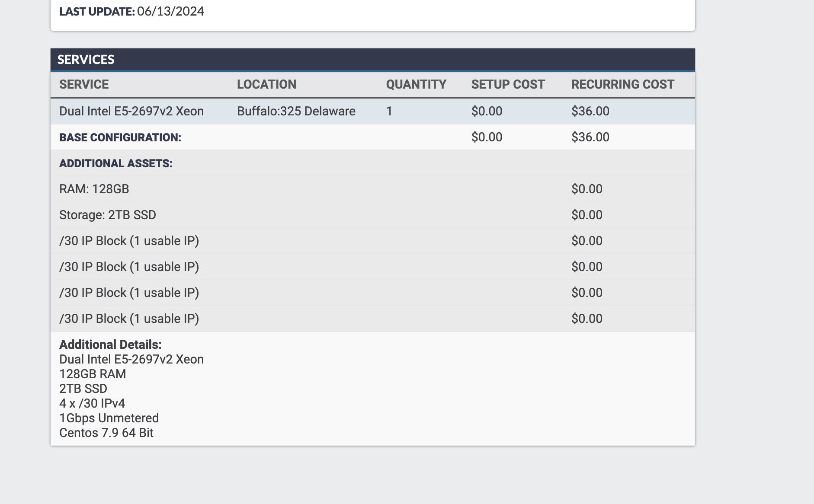Viewport: 814px width, 504px height.
Task: Click 128GB RAM in Additional Details
Action: coord(93,374)
